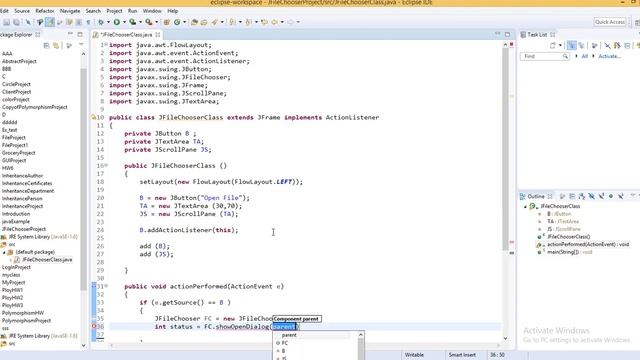Click the error marker on line 36

pyautogui.click(x=94, y=327)
